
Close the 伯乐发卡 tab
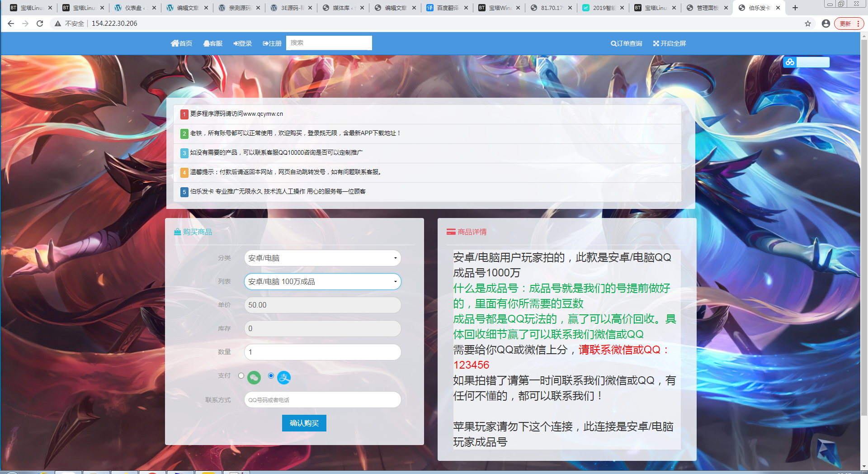pyautogui.click(x=778, y=8)
